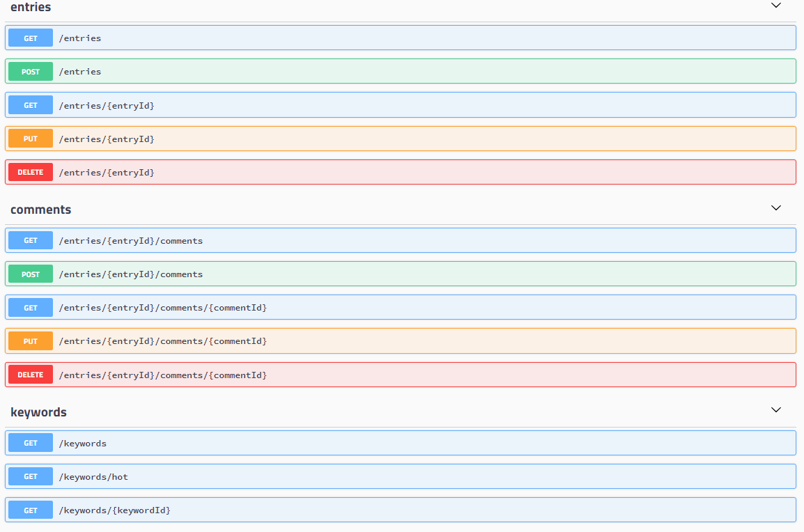Click the POST badge on /entries/{entryId}/comments
Image resolution: width=804 pixels, height=532 pixels.
pos(30,274)
